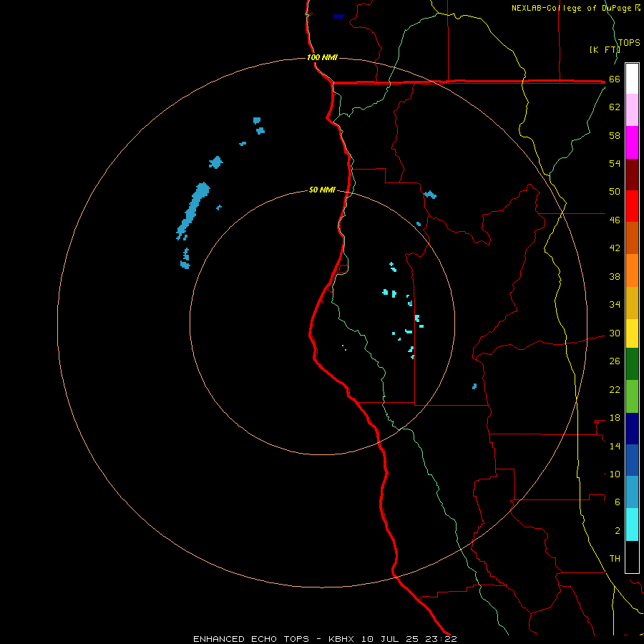Select the '18' legend value

point(615,418)
